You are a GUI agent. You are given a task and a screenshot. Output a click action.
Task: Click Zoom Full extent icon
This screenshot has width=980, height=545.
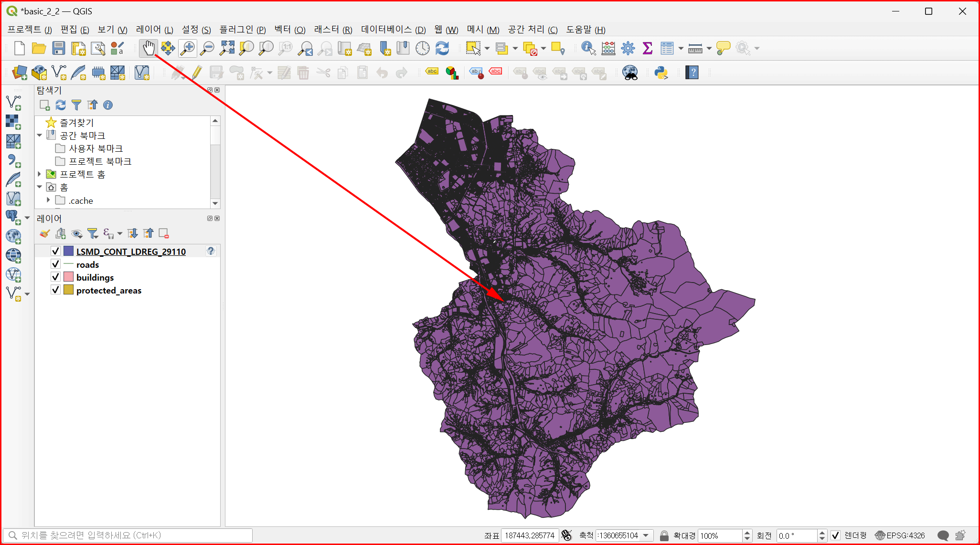[x=227, y=48]
